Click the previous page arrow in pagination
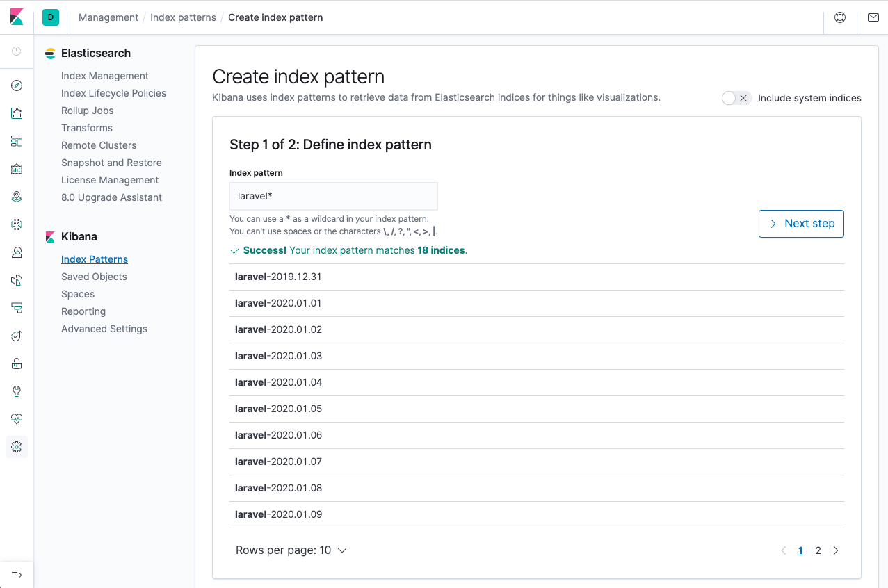Viewport: 888px width, 588px height. (784, 550)
